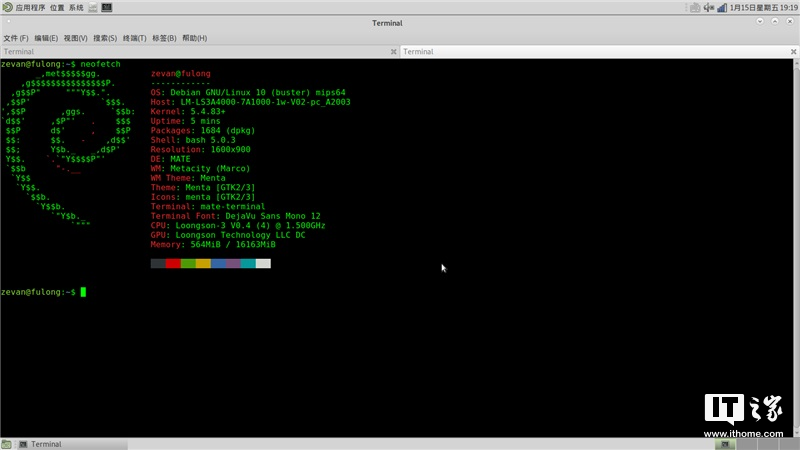Select the active workspace in workspace switcher

point(725,445)
